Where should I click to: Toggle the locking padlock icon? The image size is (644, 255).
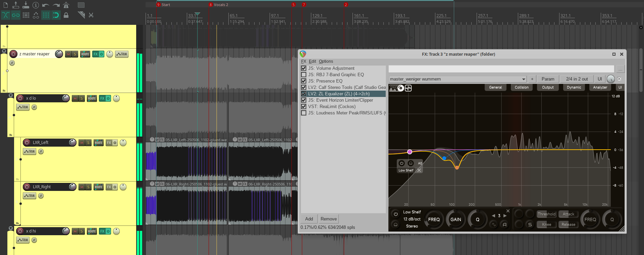[x=66, y=15]
